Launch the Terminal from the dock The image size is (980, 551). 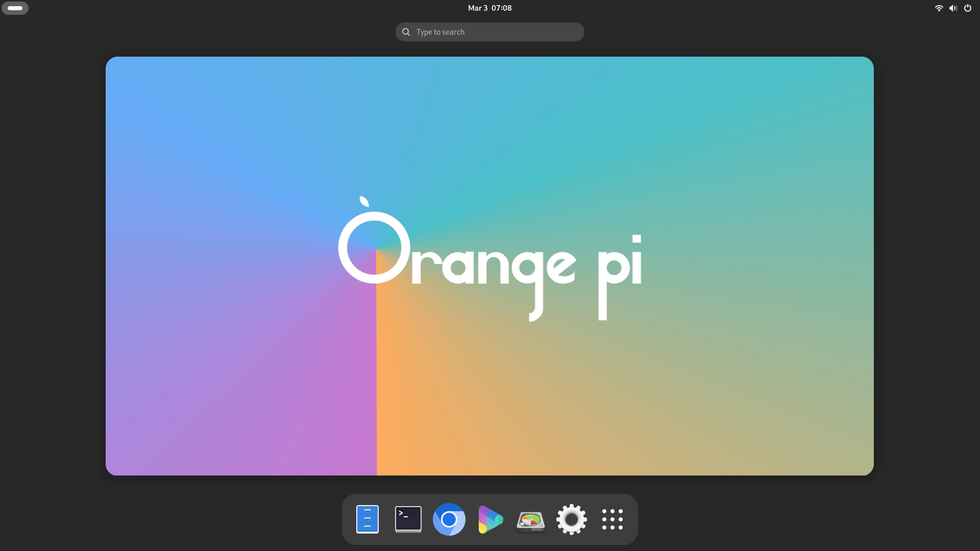pyautogui.click(x=408, y=519)
